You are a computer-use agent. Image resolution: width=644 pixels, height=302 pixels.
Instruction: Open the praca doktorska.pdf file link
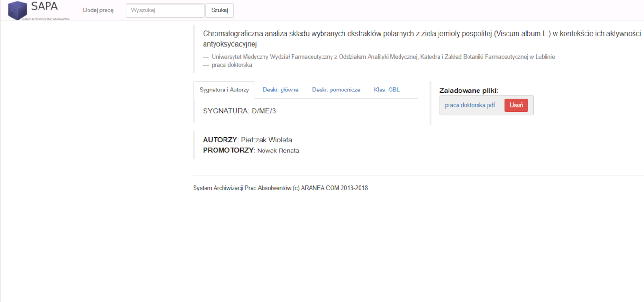pos(470,105)
